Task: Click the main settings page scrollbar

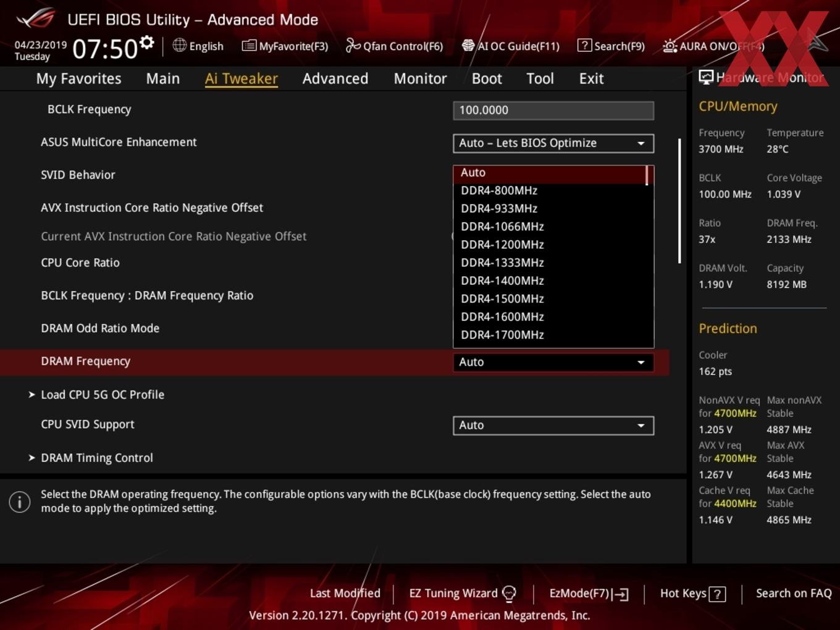Action: click(x=679, y=201)
